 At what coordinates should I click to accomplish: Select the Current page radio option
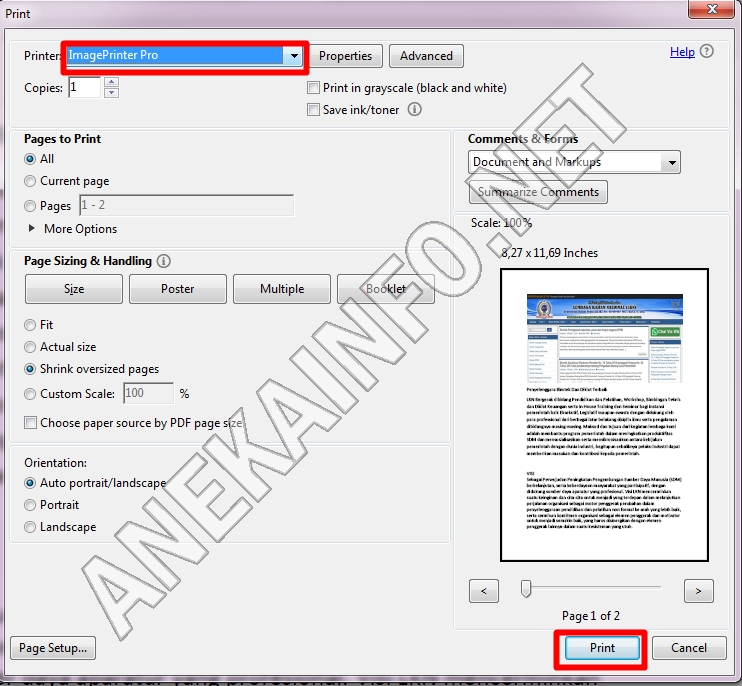pyautogui.click(x=30, y=181)
